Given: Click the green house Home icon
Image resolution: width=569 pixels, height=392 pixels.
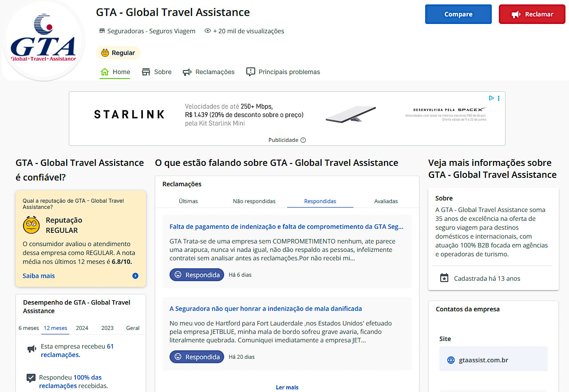Looking at the screenshot, I should (x=105, y=72).
